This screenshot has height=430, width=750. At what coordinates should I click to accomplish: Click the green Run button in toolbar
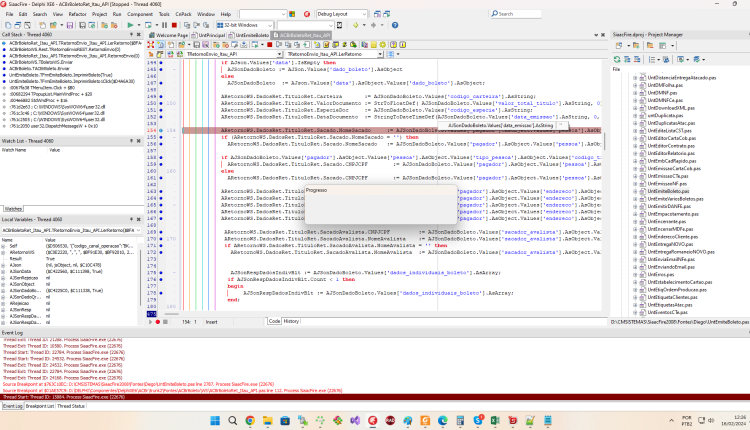(x=130, y=25)
